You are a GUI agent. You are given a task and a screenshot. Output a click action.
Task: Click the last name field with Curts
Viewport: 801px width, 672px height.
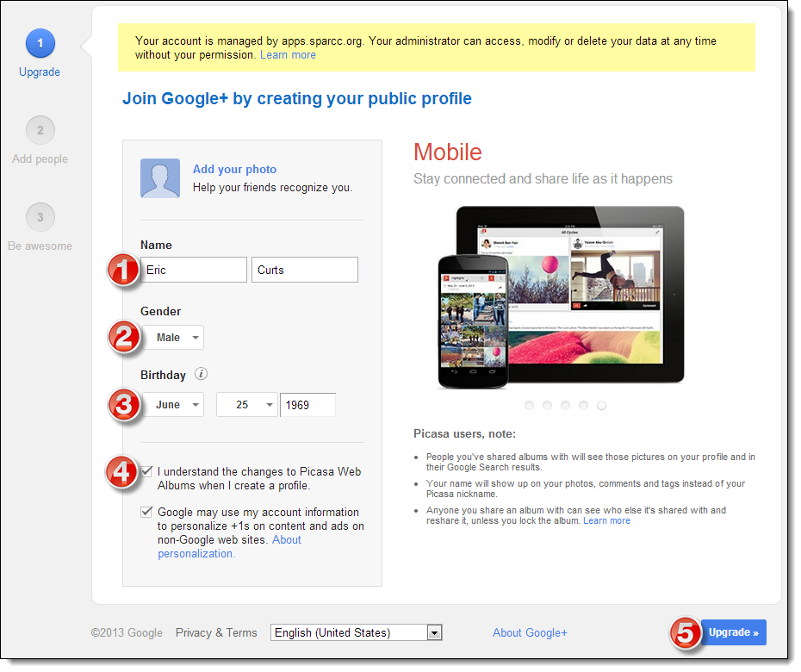click(x=304, y=270)
